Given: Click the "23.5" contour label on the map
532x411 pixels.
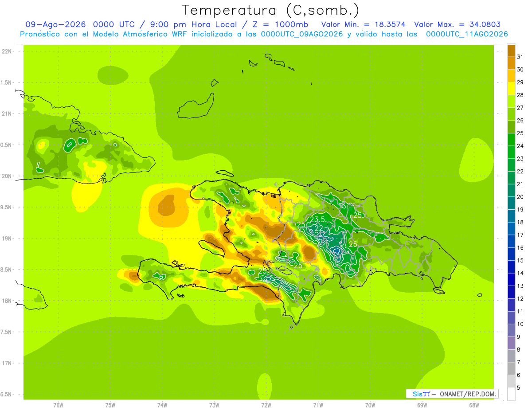Looking at the screenshot, I should click(317, 219).
